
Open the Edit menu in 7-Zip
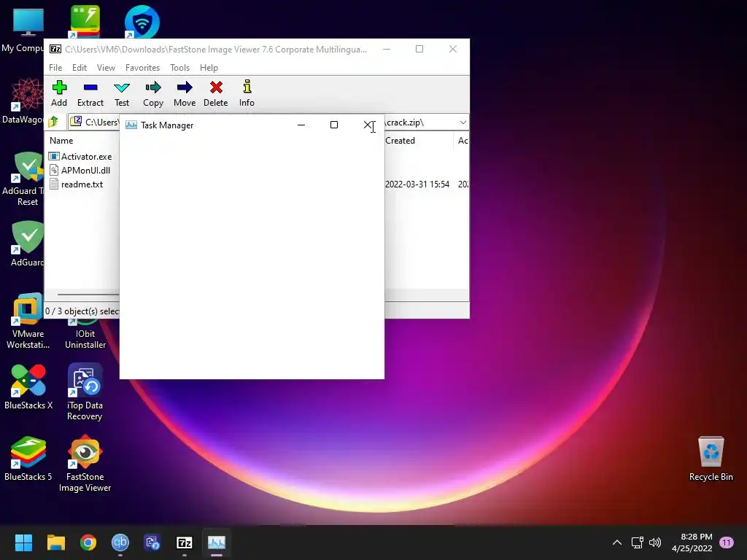(79, 68)
